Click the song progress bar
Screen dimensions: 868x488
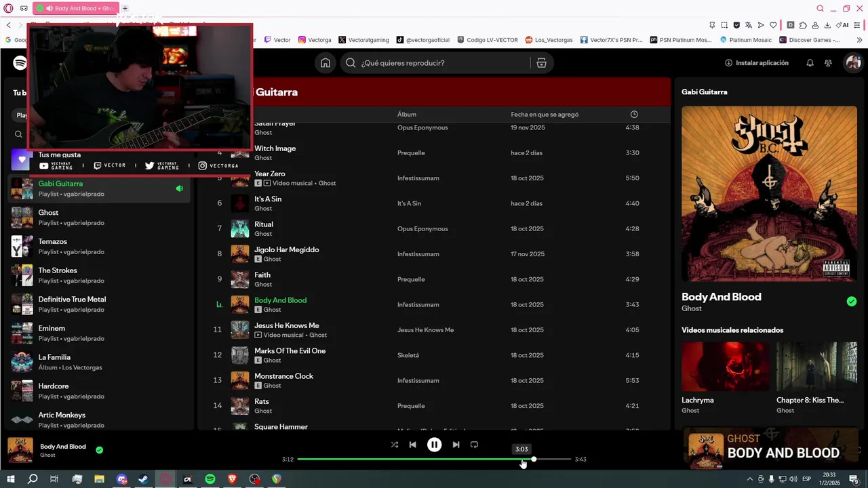pyautogui.click(x=434, y=460)
